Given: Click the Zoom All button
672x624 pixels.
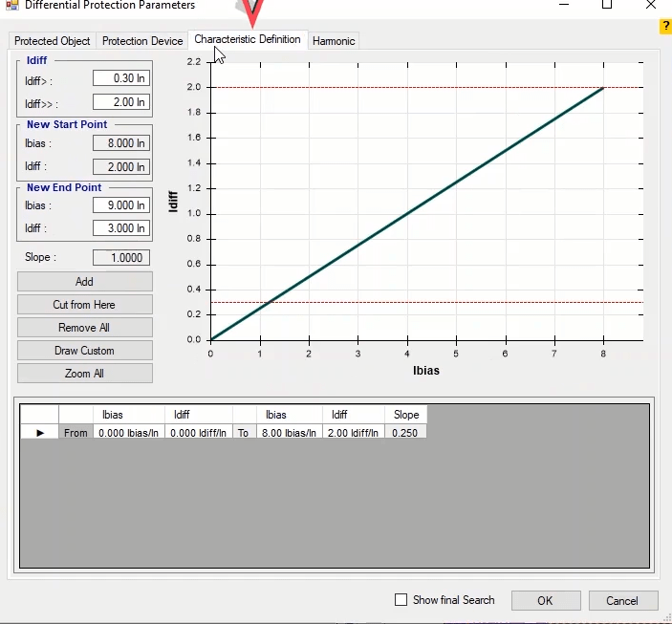Looking at the screenshot, I should point(84,374).
